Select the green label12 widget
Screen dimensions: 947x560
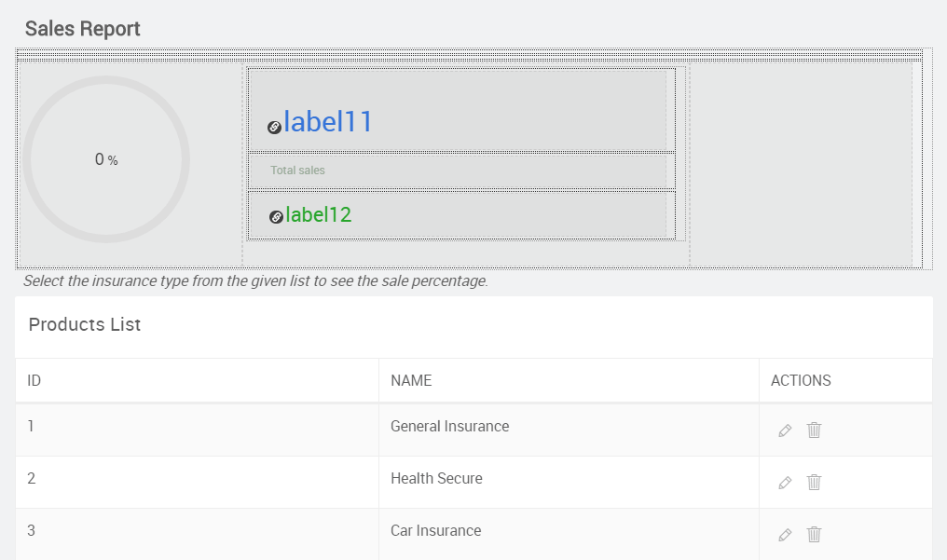tap(319, 215)
